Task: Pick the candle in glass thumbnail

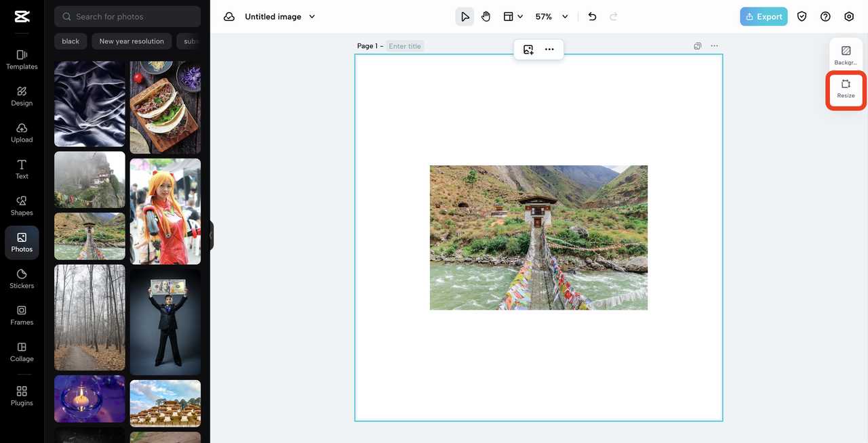Action: (90, 399)
